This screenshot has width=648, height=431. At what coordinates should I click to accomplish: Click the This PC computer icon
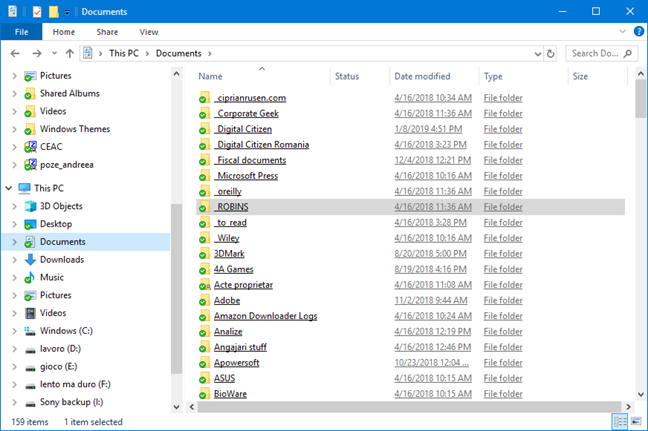(x=24, y=188)
